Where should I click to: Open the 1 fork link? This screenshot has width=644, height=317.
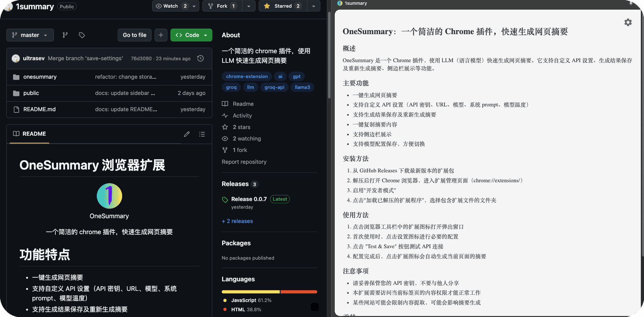(240, 150)
